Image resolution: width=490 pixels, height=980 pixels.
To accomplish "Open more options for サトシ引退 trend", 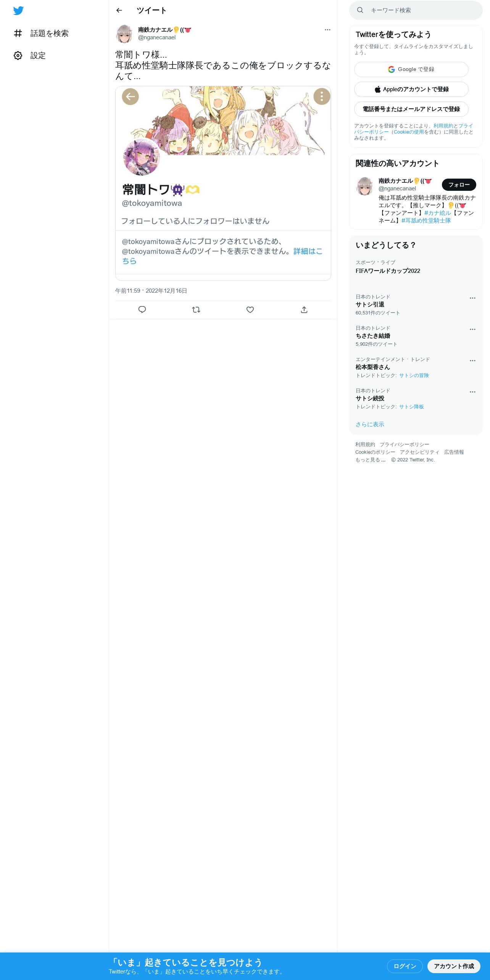I will pyautogui.click(x=472, y=298).
